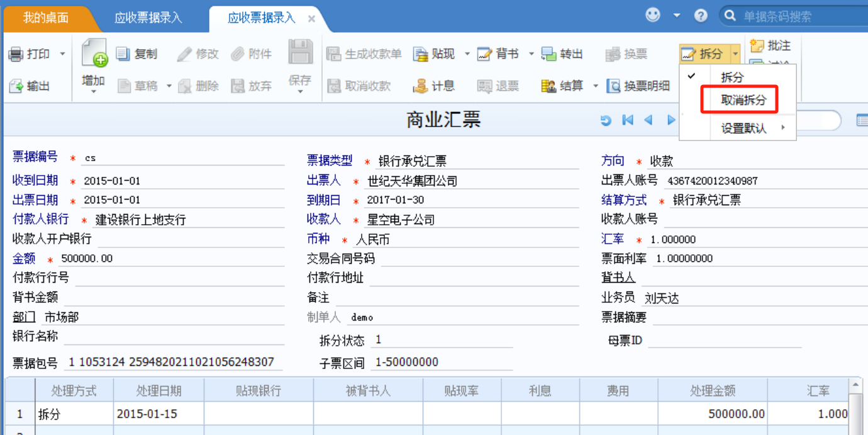Viewport: 868px width, 435px height.
Task: Jump to the first record arrow
Action: pyautogui.click(x=628, y=120)
